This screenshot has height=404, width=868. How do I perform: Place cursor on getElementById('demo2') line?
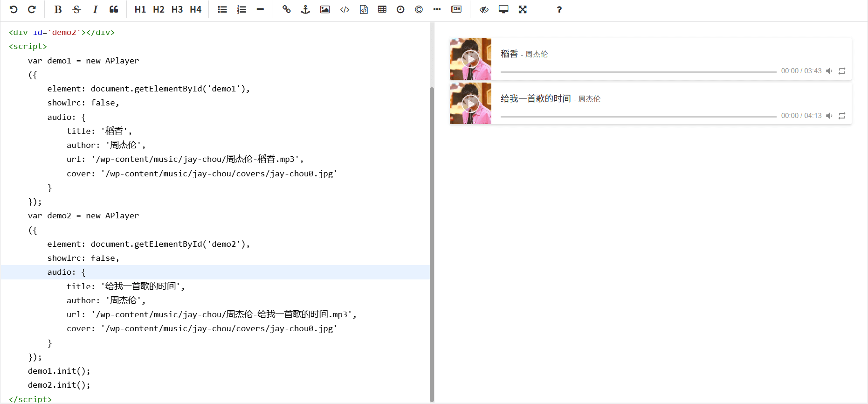click(148, 244)
